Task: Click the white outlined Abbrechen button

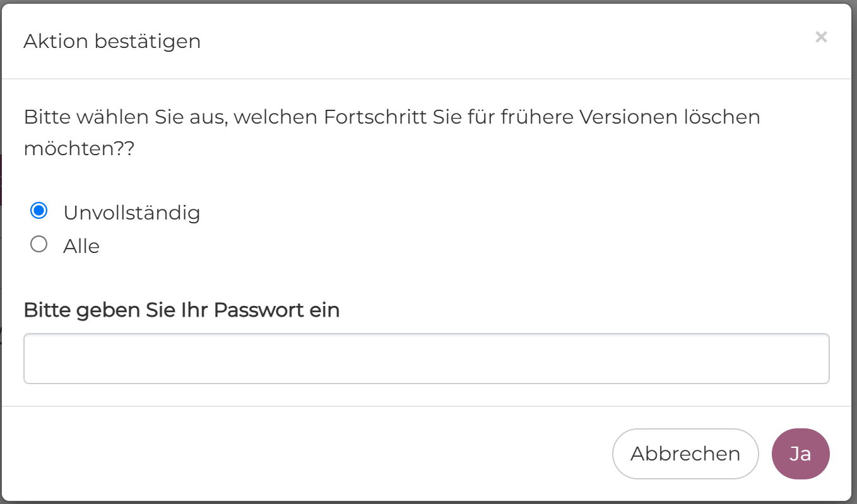Action: point(685,454)
